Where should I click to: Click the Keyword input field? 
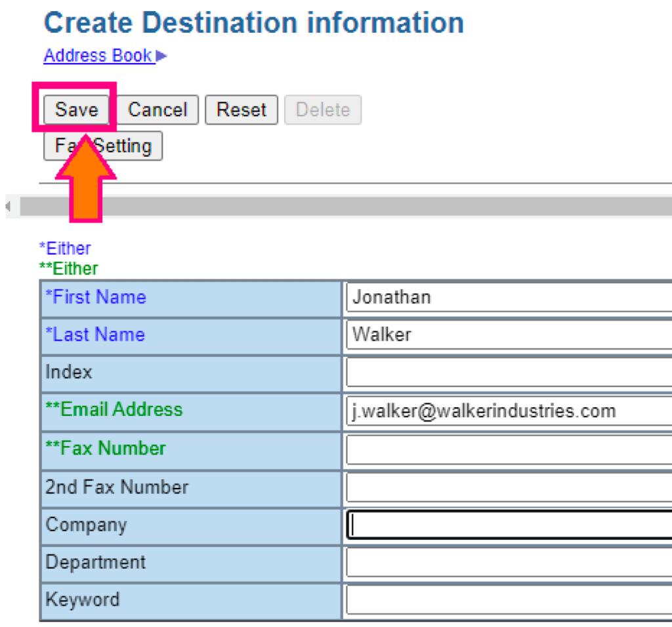pyautogui.click(x=509, y=600)
